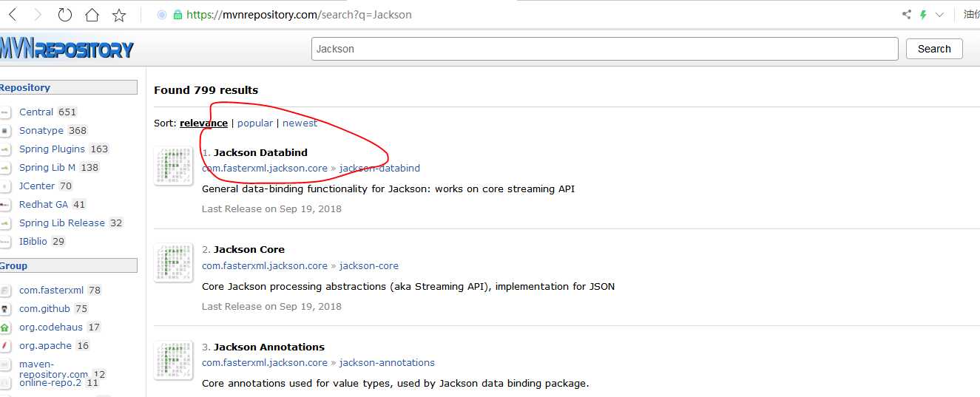Filter by Central repository link
This screenshot has width=980, height=397.
coord(36,112)
